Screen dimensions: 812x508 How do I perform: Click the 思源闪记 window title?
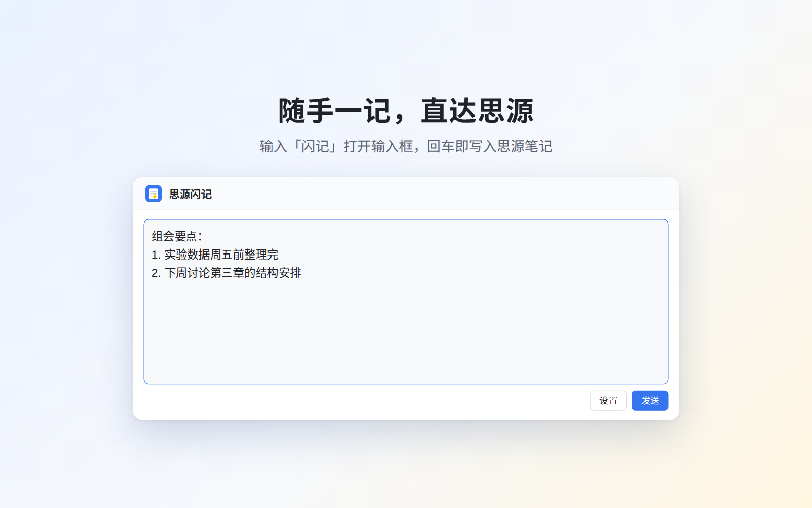[x=190, y=194]
